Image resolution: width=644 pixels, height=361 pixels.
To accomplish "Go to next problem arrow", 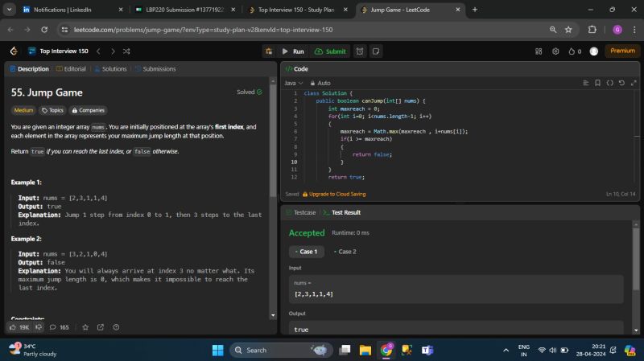I will 113,51.
